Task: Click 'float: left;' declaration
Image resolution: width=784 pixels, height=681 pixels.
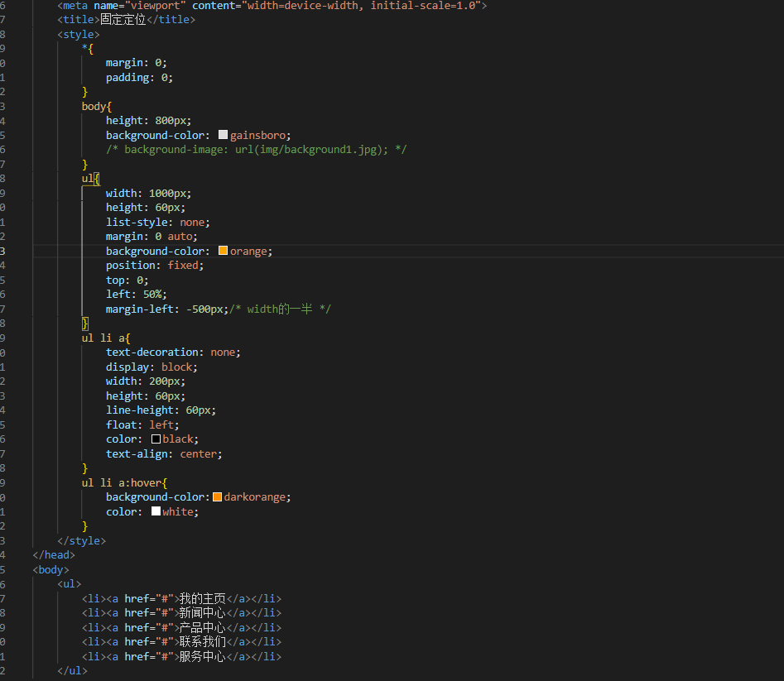Action: (142, 424)
